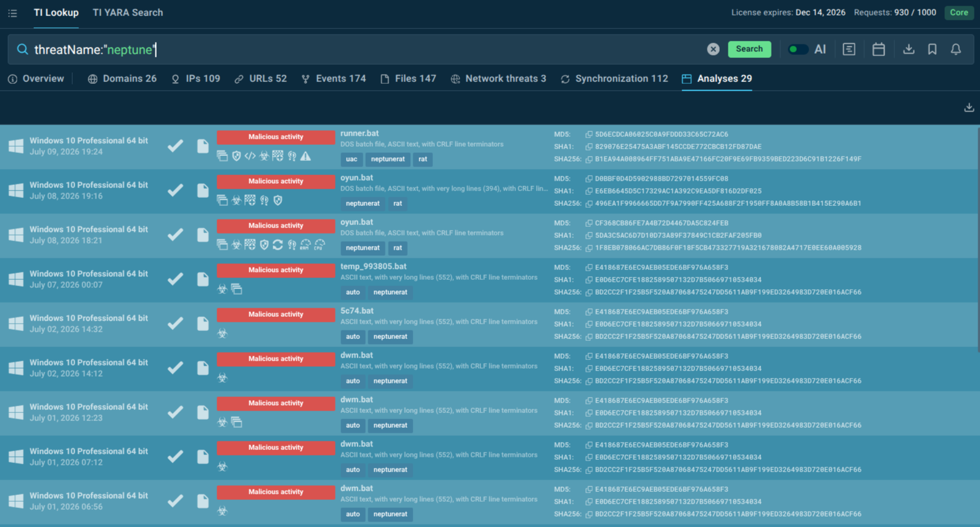Click the file icon on runner.bat row
This screenshot has height=527, width=980.
pyautogui.click(x=202, y=146)
